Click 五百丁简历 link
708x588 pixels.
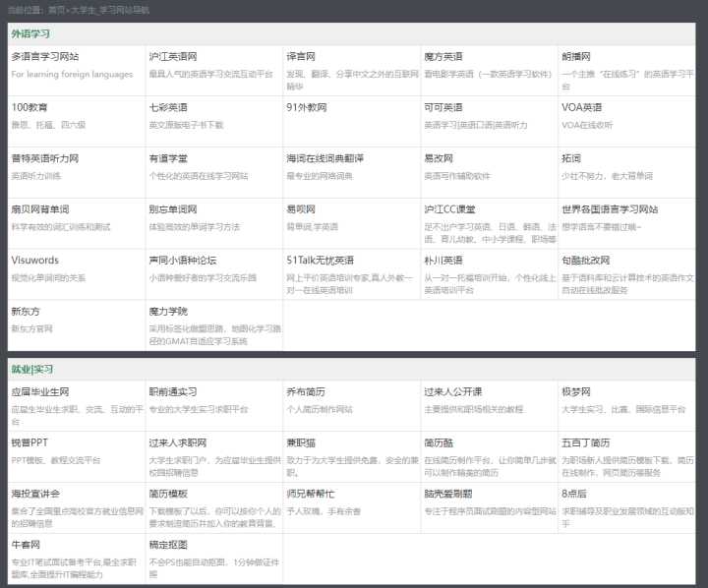click(586, 442)
